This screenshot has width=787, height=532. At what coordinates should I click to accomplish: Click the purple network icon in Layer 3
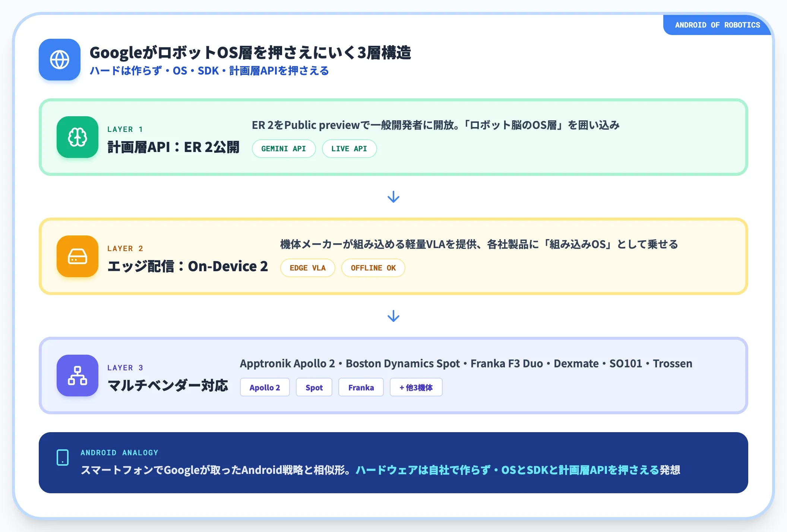(78, 376)
